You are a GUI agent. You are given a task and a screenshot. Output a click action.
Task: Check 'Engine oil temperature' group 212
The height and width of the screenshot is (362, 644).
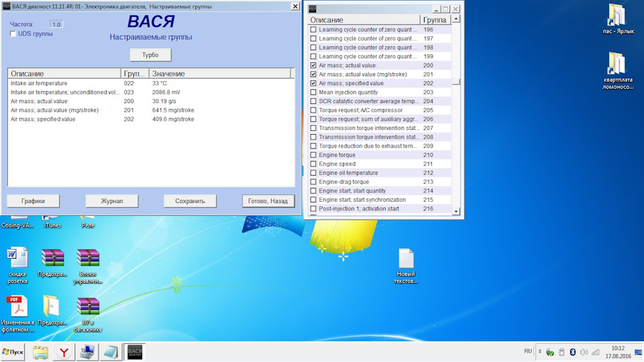313,173
